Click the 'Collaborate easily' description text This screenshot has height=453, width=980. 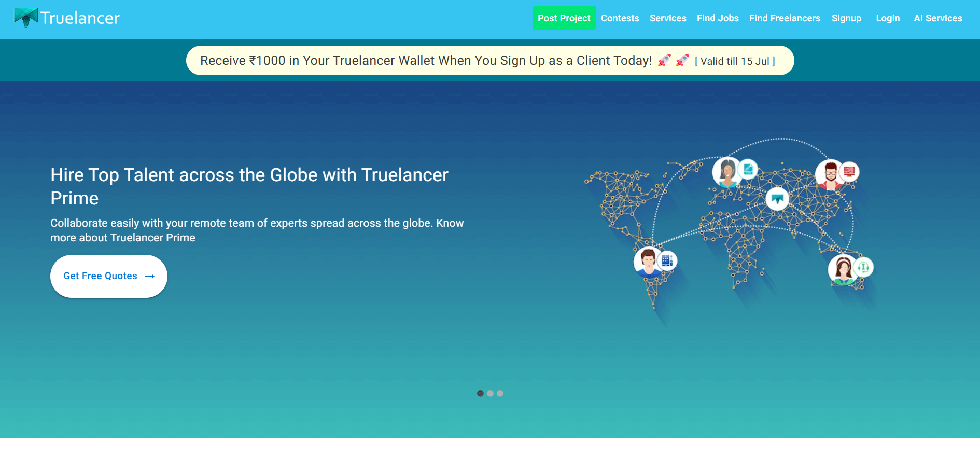tap(257, 230)
